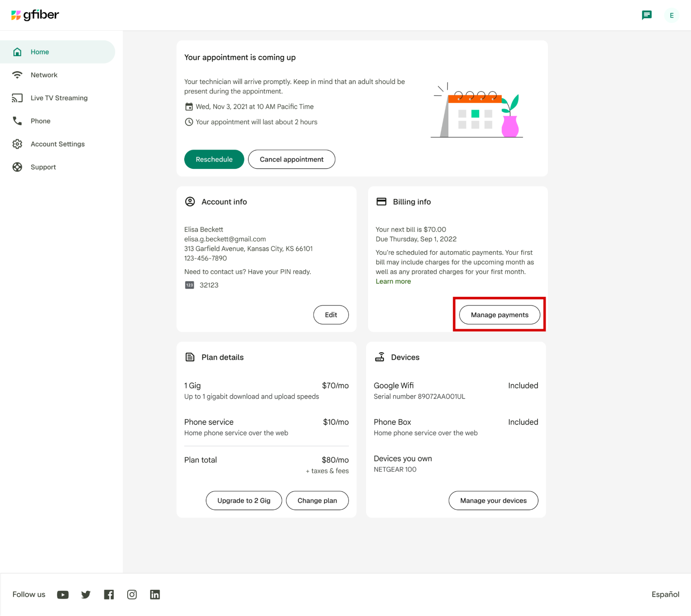Click the Phone handset icon
This screenshot has width=691, height=616.
(x=17, y=121)
